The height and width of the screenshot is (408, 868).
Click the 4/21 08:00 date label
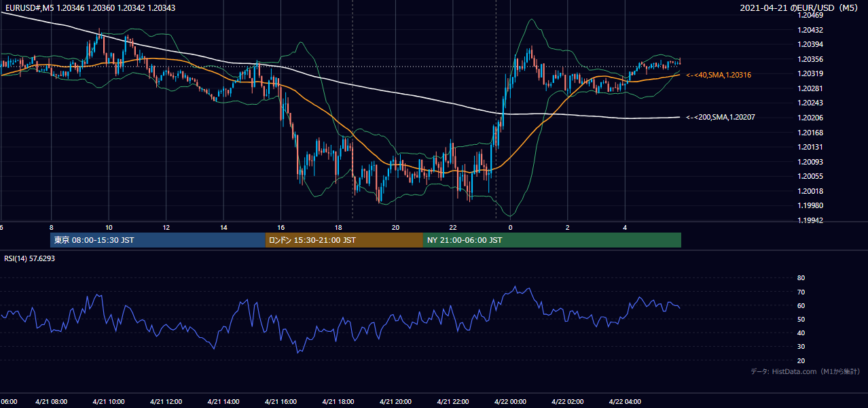pyautogui.click(x=51, y=402)
